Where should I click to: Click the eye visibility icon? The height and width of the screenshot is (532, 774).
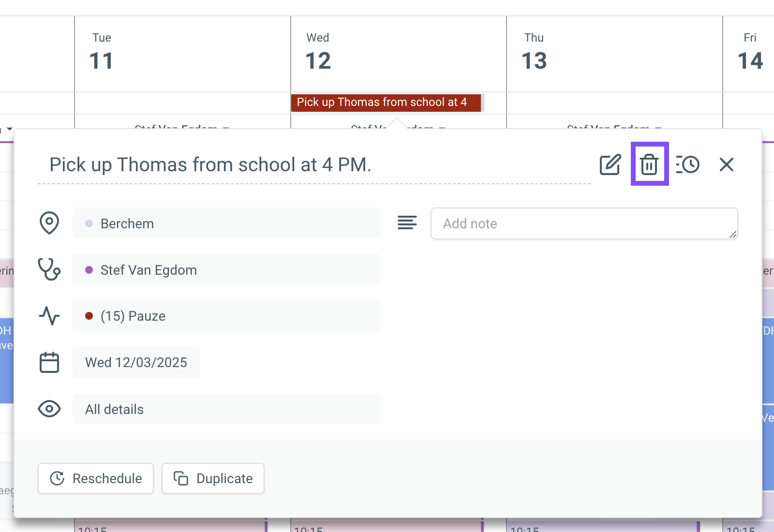(x=49, y=409)
